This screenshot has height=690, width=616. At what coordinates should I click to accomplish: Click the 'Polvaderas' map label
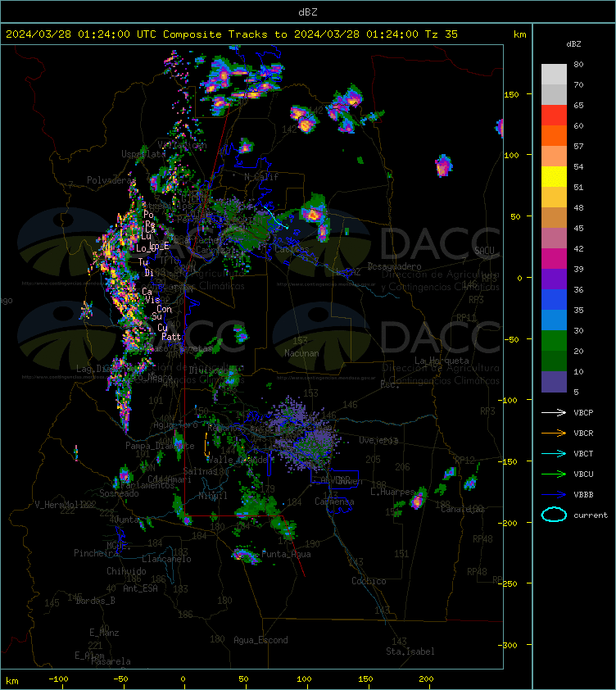click(111, 180)
